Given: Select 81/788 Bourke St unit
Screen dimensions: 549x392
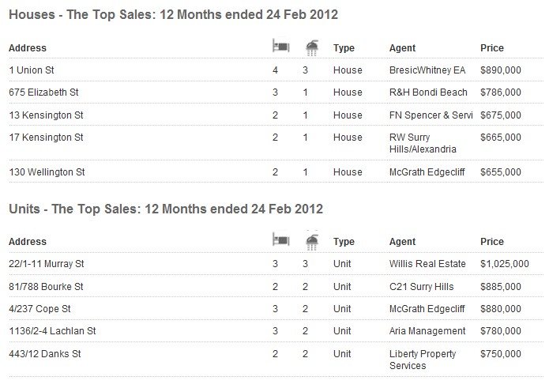Looking at the screenshot, I should click(x=47, y=287).
